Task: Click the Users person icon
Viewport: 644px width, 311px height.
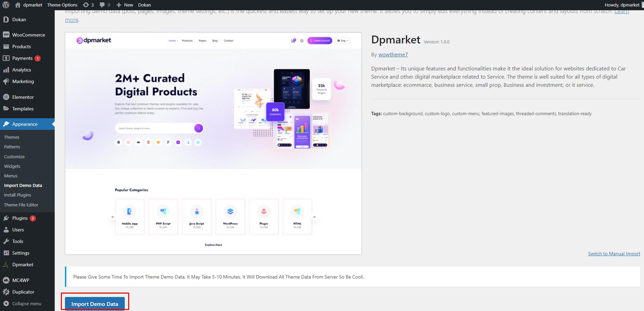Action: [6, 230]
